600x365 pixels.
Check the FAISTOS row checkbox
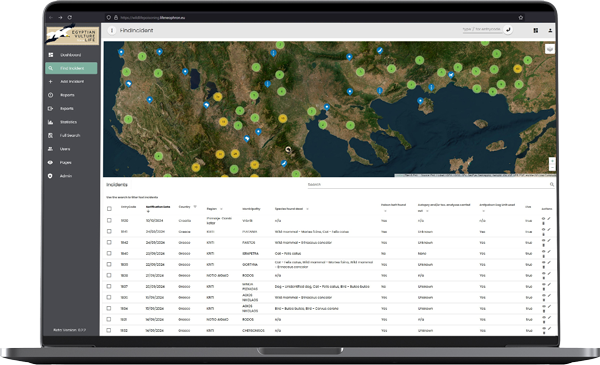tap(109, 242)
